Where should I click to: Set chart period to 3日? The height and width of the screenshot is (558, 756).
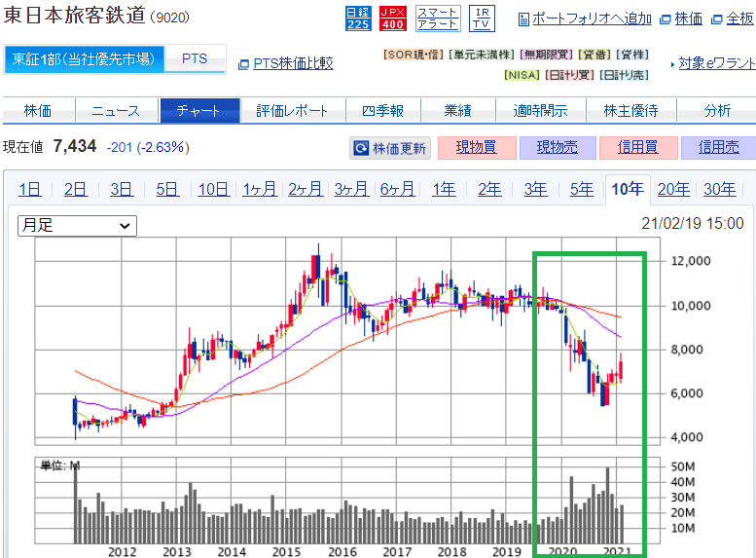[122, 189]
